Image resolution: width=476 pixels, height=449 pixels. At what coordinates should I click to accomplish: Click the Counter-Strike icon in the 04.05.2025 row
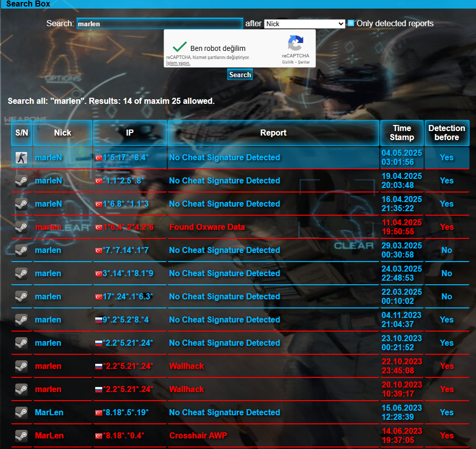tap(22, 158)
